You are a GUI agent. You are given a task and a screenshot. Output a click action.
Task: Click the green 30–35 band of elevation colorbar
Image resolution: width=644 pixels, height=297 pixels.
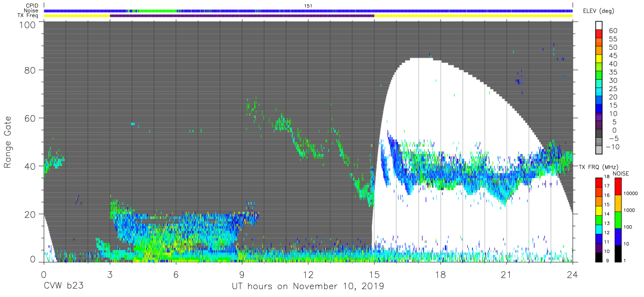click(600, 75)
